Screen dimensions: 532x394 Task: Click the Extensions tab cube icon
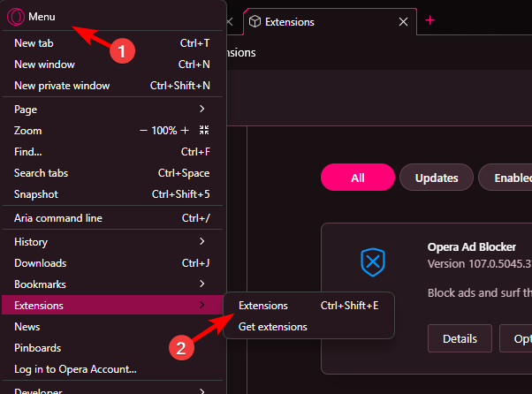click(x=255, y=22)
